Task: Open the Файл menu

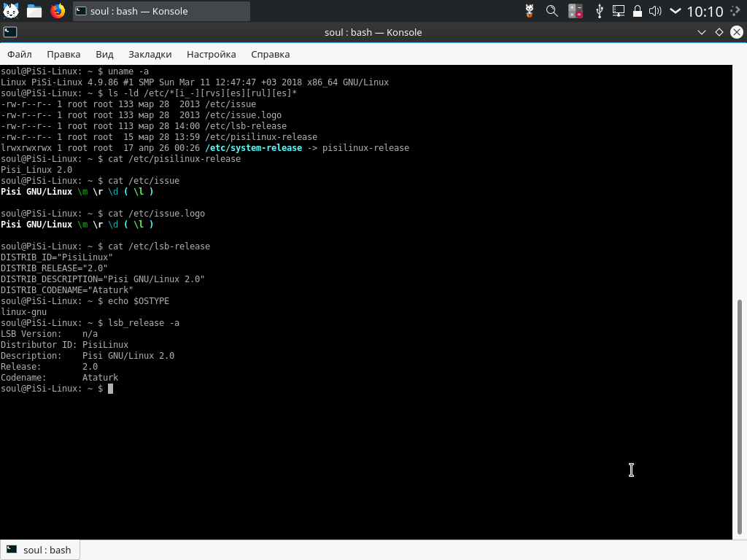Action: coord(20,54)
